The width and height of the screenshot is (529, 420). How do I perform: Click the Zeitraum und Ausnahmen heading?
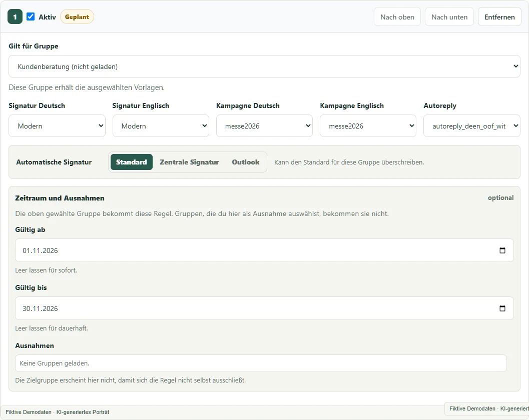click(x=60, y=198)
